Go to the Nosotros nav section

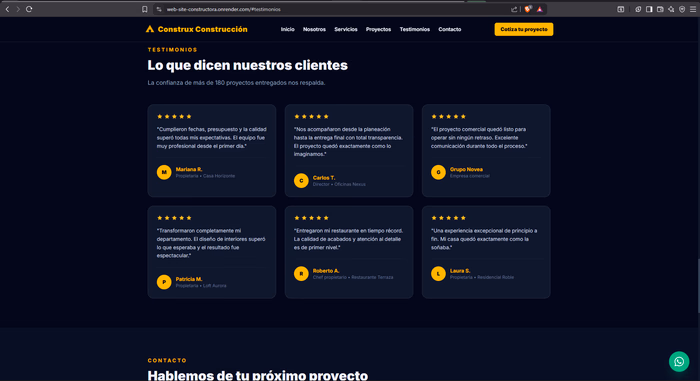pos(314,29)
